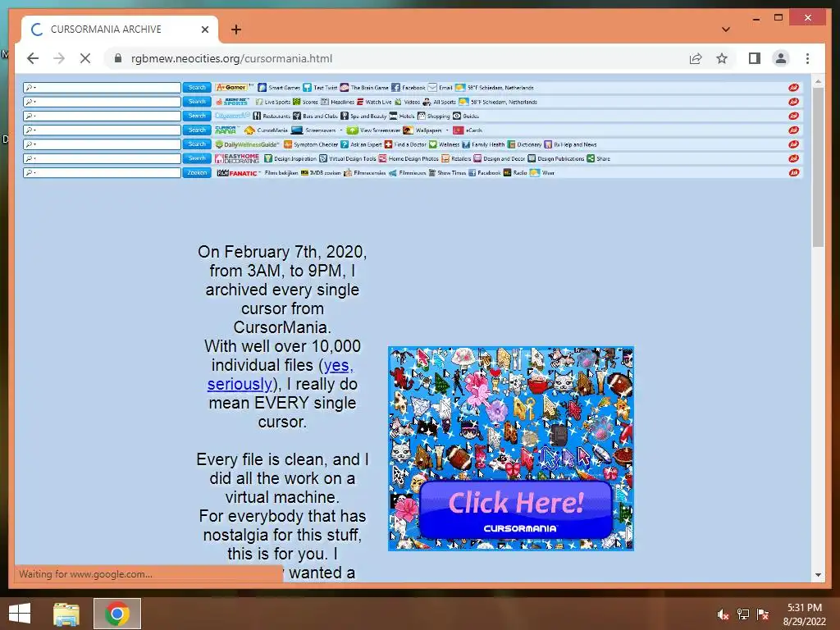
Task: Click the address bar URL
Action: click(231, 58)
